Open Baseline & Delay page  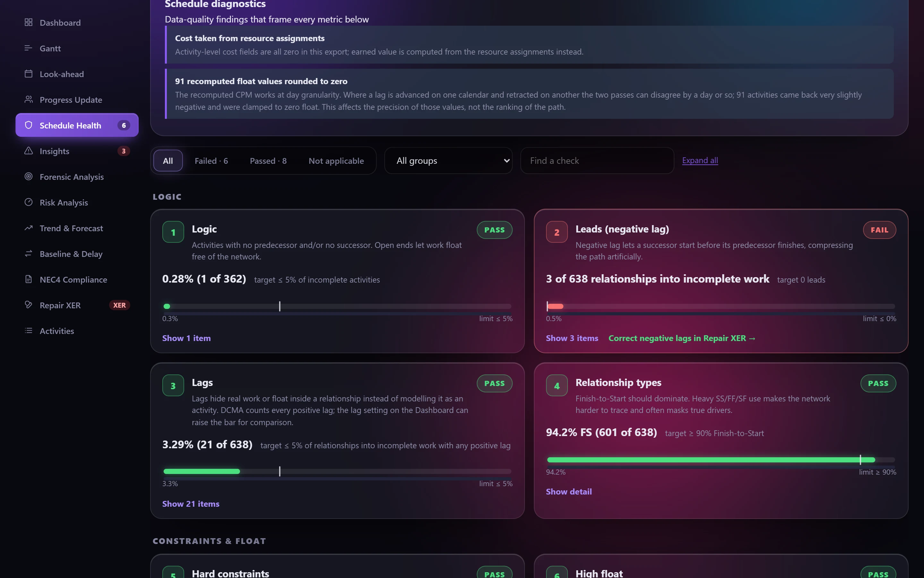tap(77, 253)
